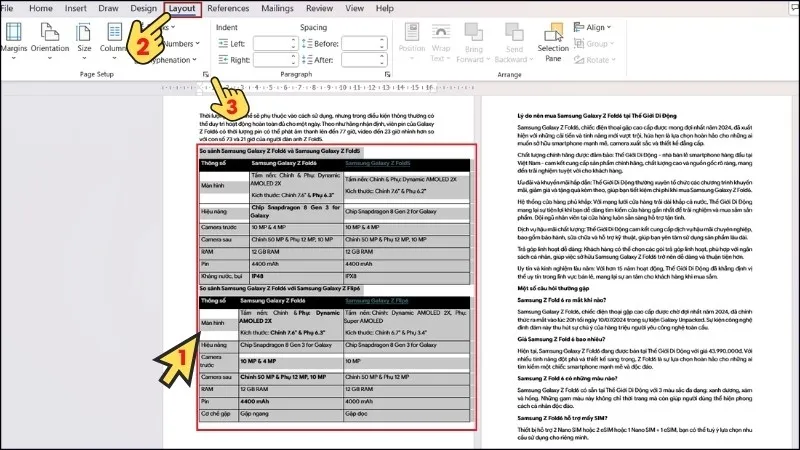This screenshot has height=450, width=800.
Task: Click the Bring Forward icon
Action: 473,32
